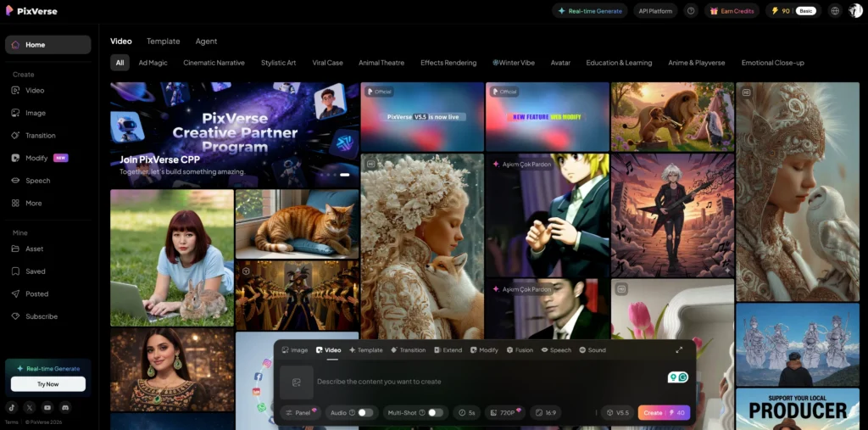
Task: Switch to Extend tab in creation panel
Action: click(x=448, y=350)
